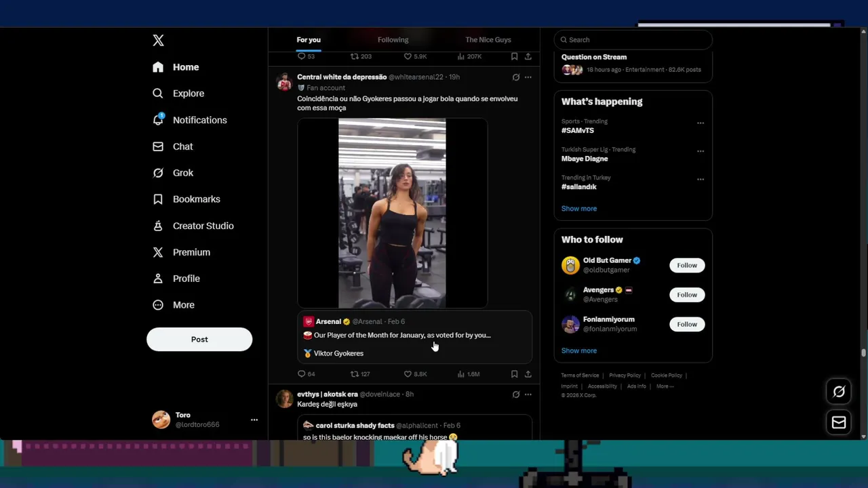Screen dimensions: 868x488
Task: Switch to the For you tab
Action: [309, 40]
